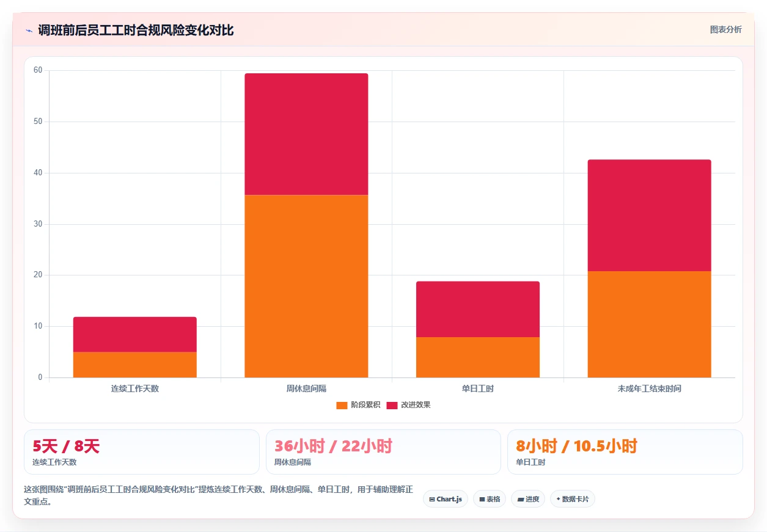Select the 表格 tag chip
The width and height of the screenshot is (767, 532).
click(490, 499)
